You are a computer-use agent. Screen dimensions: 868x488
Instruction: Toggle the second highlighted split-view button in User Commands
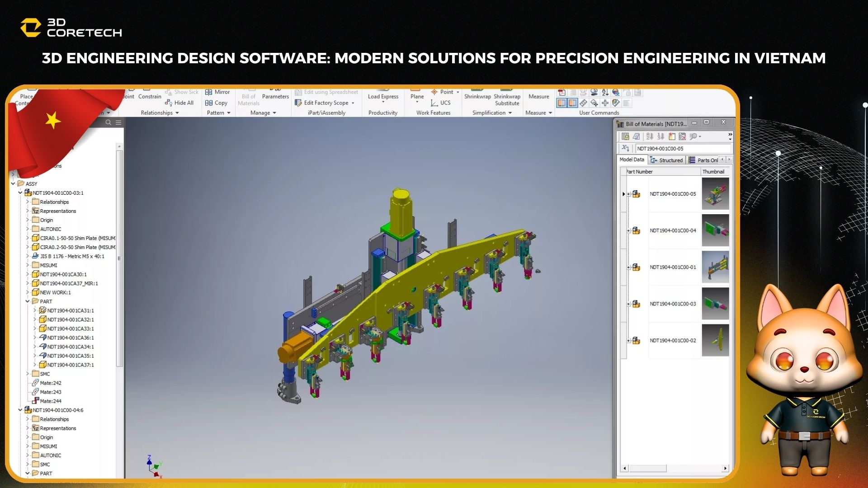[x=572, y=103]
